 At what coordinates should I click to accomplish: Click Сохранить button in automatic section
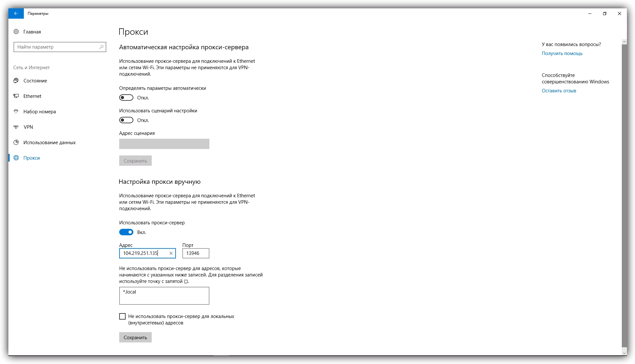click(136, 160)
